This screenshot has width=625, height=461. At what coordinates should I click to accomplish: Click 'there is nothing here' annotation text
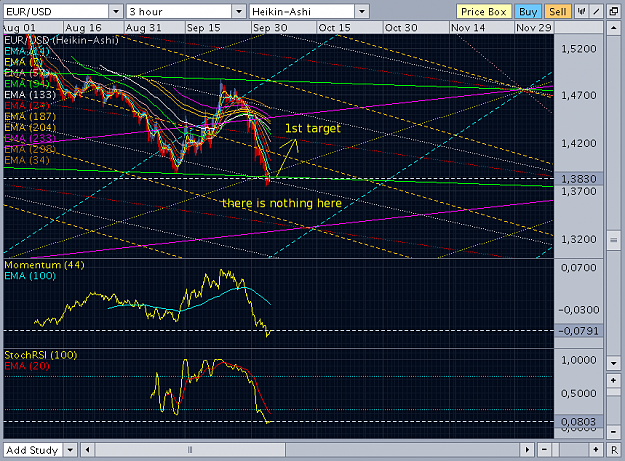click(x=282, y=203)
